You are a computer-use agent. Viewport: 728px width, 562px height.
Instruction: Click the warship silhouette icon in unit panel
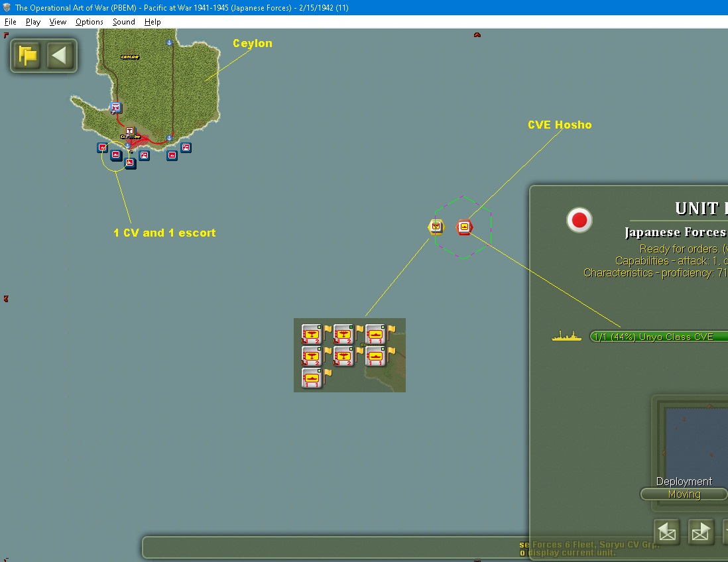[x=566, y=336]
